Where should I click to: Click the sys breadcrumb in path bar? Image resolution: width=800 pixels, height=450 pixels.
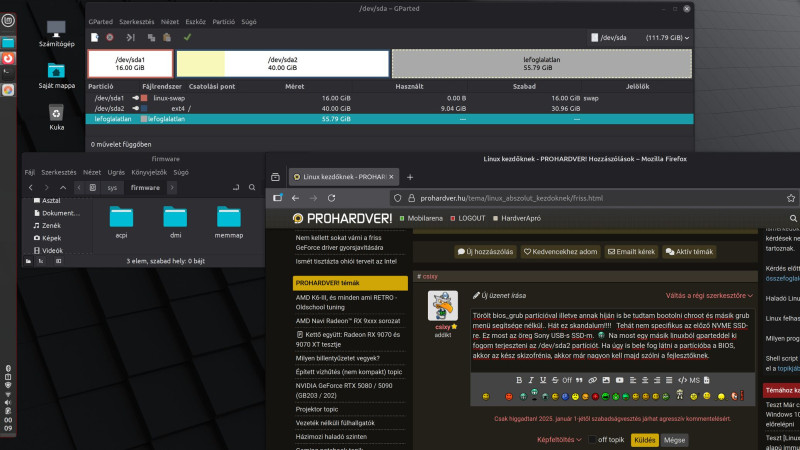point(112,188)
